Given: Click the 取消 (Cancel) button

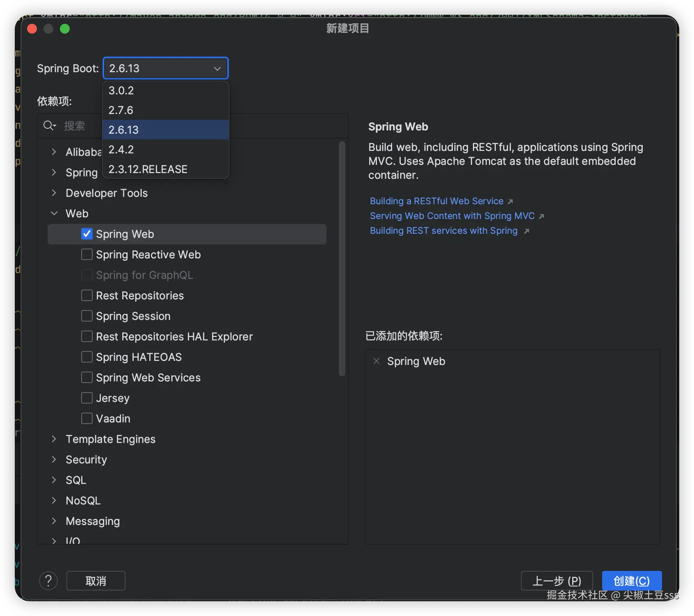Looking at the screenshot, I should pyautogui.click(x=96, y=581).
